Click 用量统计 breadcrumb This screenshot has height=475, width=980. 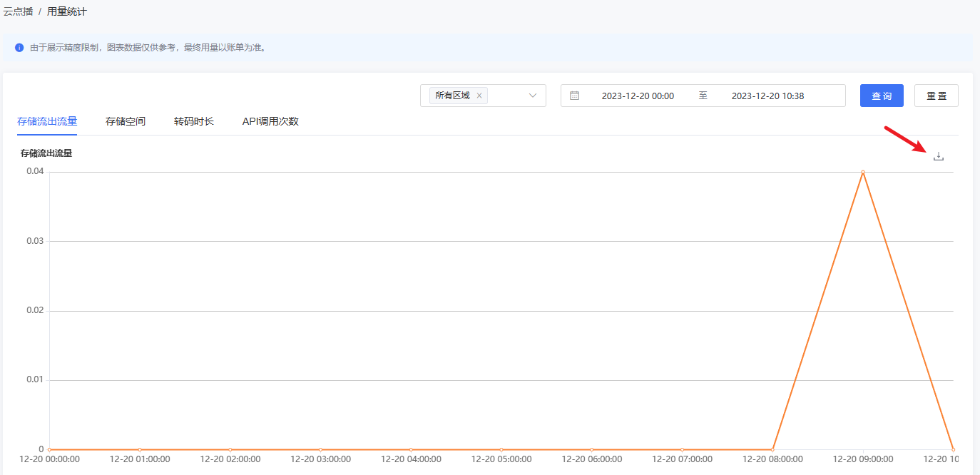coord(67,11)
